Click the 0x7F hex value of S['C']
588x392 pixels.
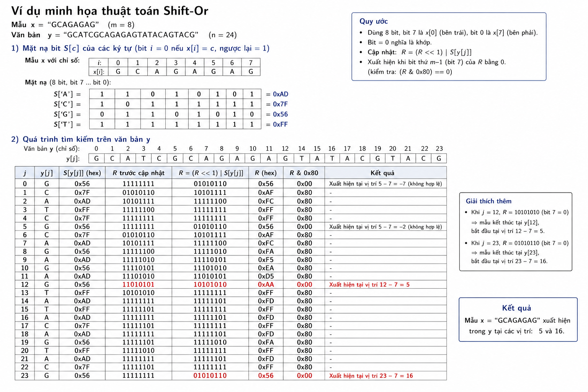280,104
